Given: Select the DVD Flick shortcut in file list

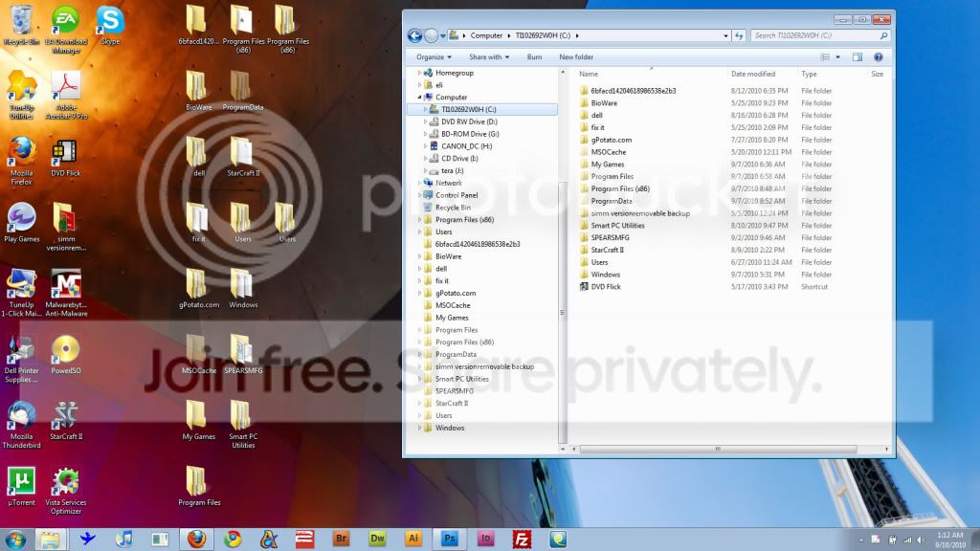Looking at the screenshot, I should tap(606, 287).
